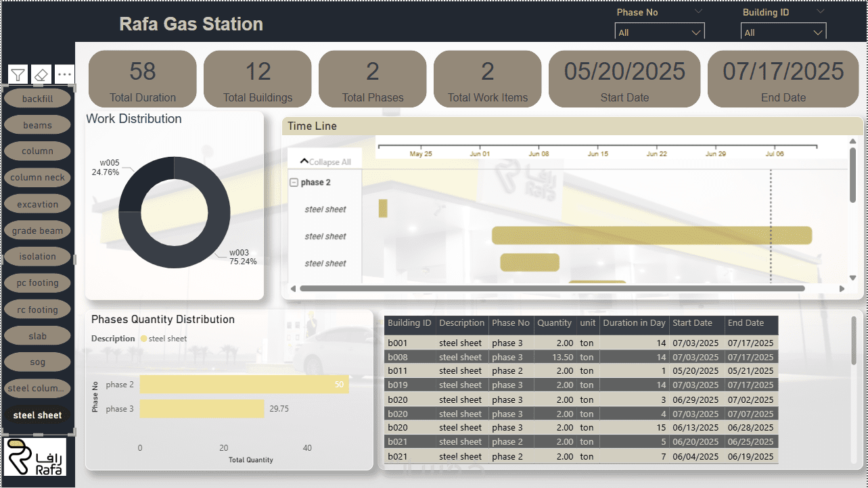
Task: Click the Rafa Gas Station title
Action: click(x=191, y=24)
